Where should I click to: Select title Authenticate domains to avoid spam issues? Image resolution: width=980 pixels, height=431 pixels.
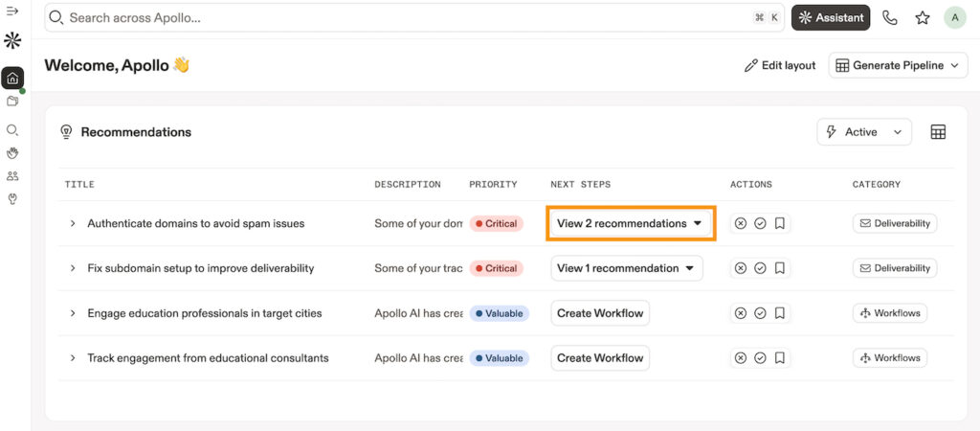coord(195,223)
